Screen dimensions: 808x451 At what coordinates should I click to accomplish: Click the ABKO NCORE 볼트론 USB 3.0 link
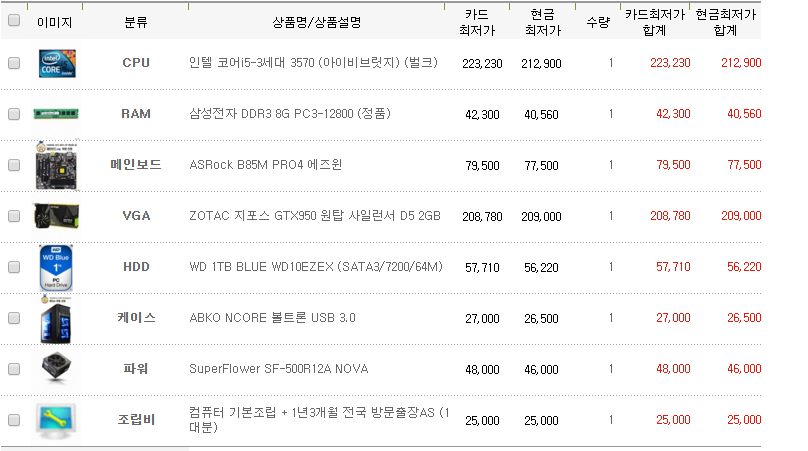[272, 318]
